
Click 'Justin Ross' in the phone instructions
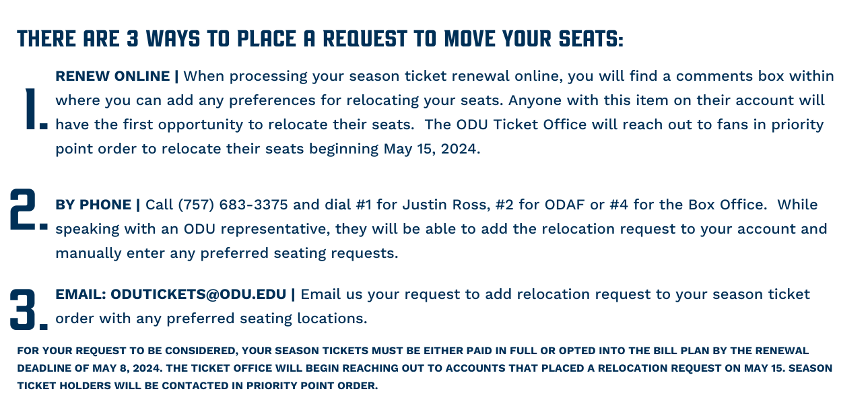click(x=446, y=205)
